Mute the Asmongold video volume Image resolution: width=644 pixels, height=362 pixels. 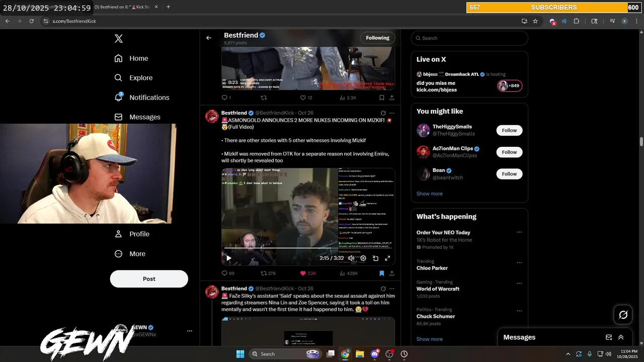click(351, 258)
